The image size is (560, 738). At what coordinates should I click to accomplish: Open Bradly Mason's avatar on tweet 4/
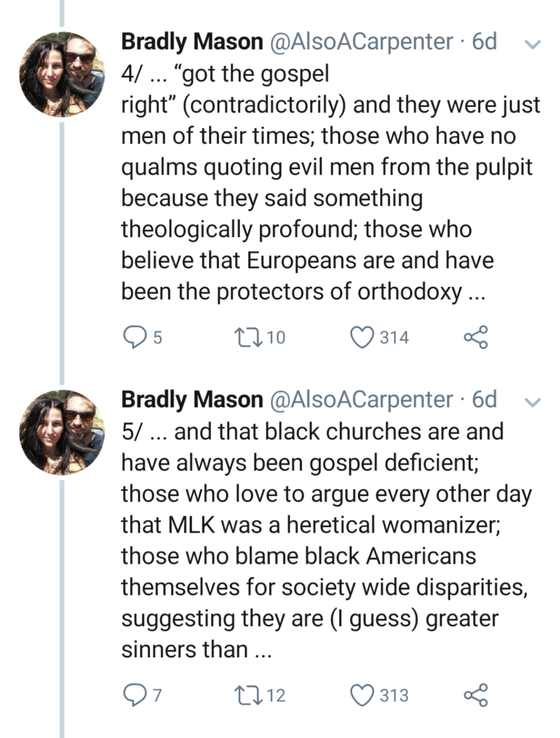click(x=62, y=75)
